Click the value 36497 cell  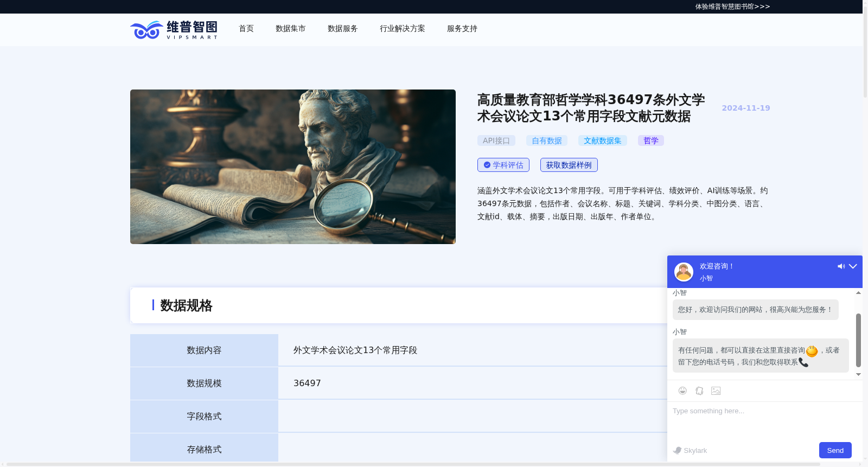coord(307,383)
